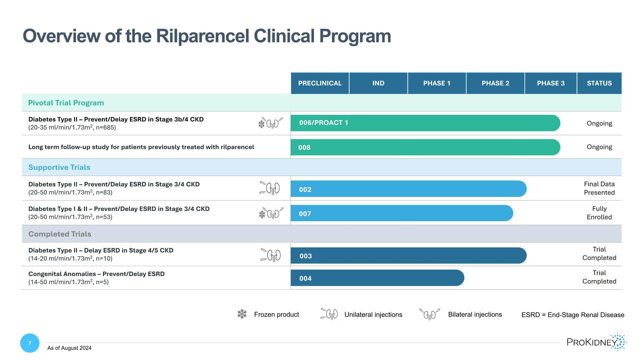
Task: Click the unilateral injection kidney icon in the 002 trial row
Action: (x=269, y=188)
